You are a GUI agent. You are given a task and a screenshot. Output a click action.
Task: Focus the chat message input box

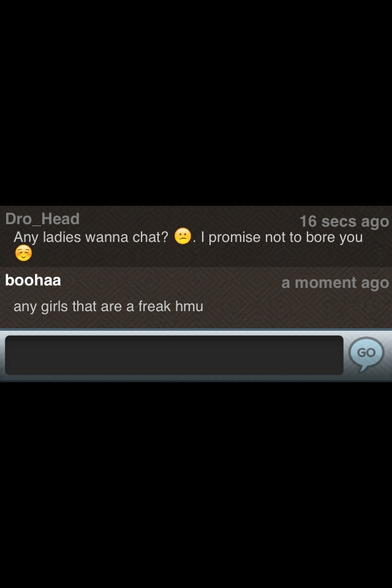click(x=174, y=355)
